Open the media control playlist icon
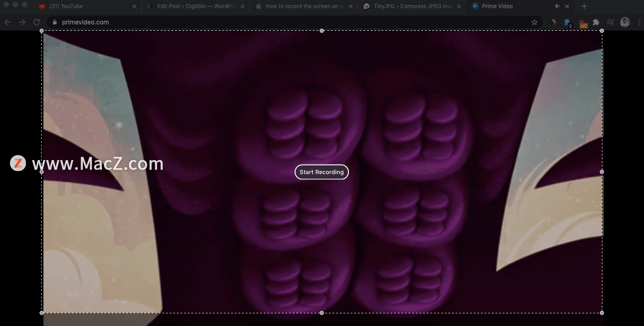This screenshot has width=644, height=326. 611,22
